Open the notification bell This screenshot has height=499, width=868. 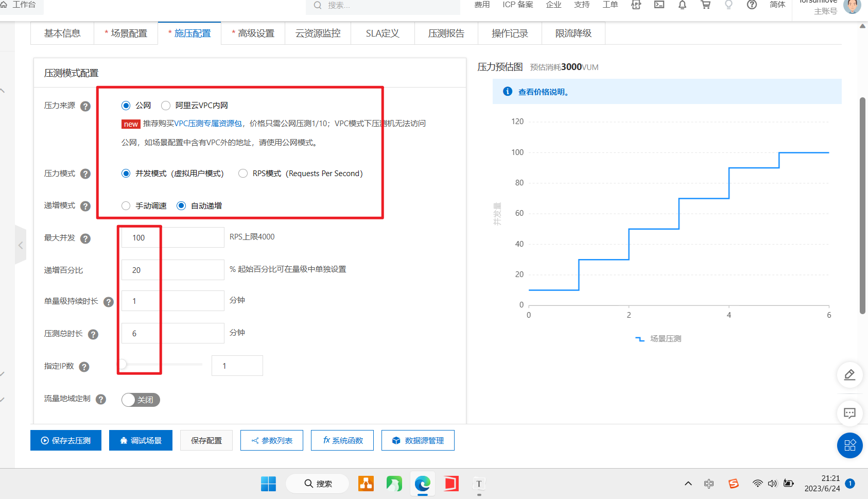[x=682, y=5]
